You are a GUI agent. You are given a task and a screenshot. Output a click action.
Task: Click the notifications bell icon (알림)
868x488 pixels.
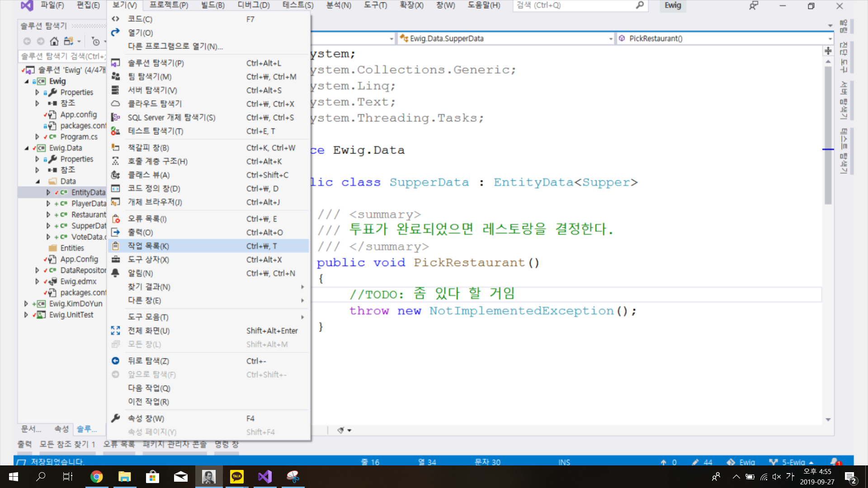tap(116, 273)
